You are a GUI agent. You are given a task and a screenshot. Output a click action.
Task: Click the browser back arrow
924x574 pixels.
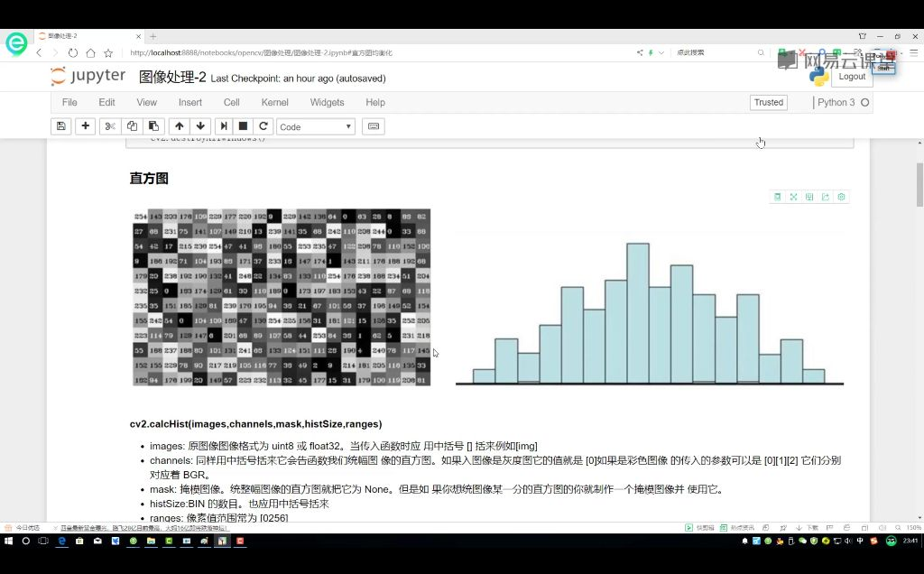point(39,52)
